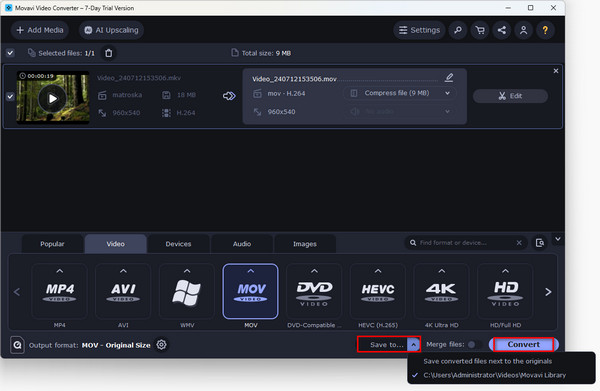The height and width of the screenshot is (391, 600).
Task: Switch to the Video tab
Action: point(116,244)
